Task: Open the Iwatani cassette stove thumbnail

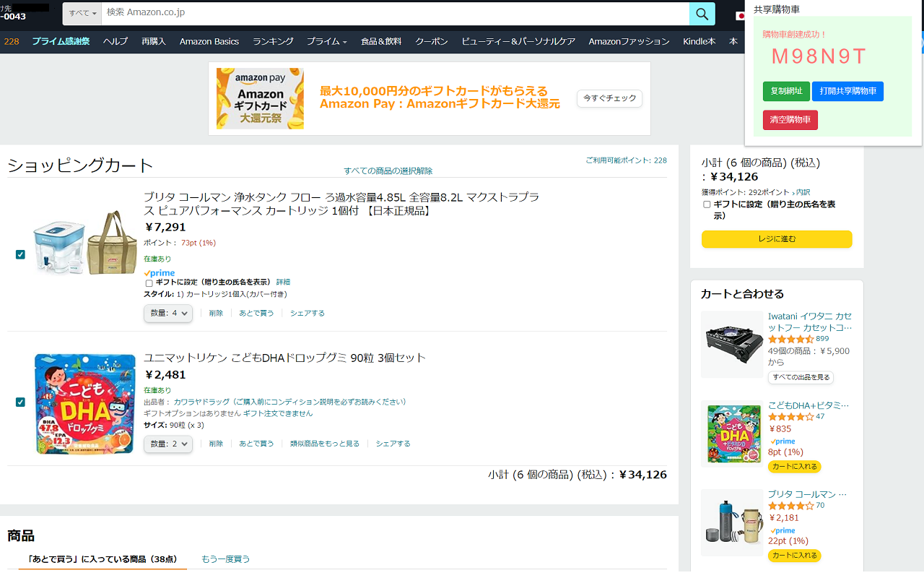Action: point(732,344)
